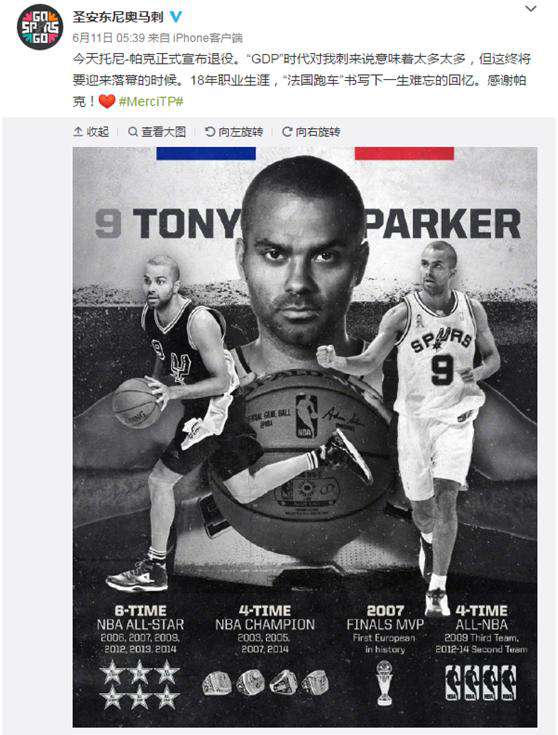
Task: Click the Tony Parker poster image
Action: click(305, 437)
